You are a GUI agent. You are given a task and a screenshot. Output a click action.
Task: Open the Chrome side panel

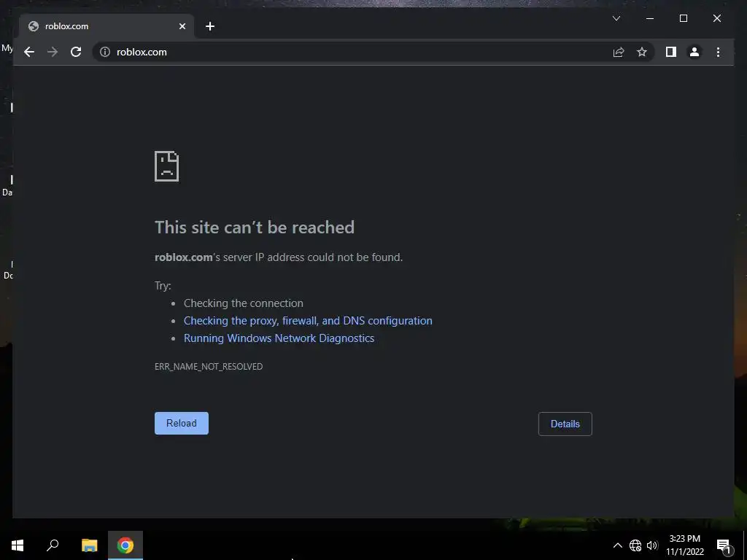pos(671,52)
